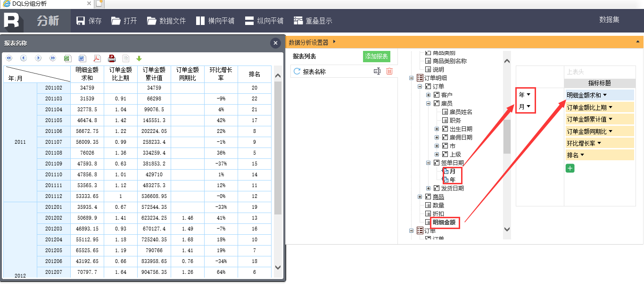Click the green plus to add indicator

[570, 168]
